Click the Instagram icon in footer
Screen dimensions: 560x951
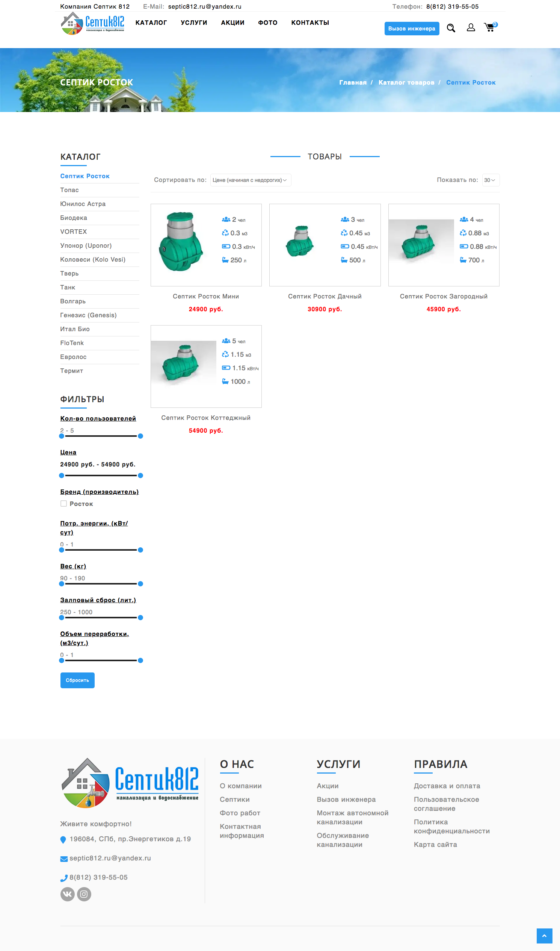point(84,894)
